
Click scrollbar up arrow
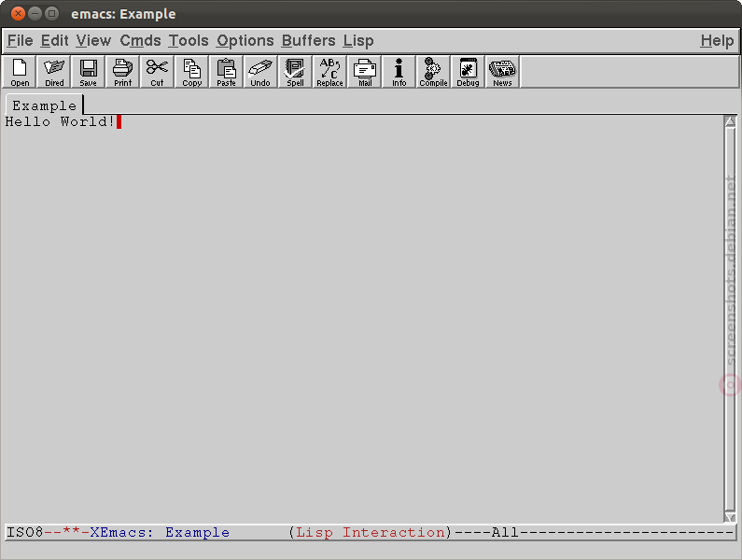(x=730, y=121)
